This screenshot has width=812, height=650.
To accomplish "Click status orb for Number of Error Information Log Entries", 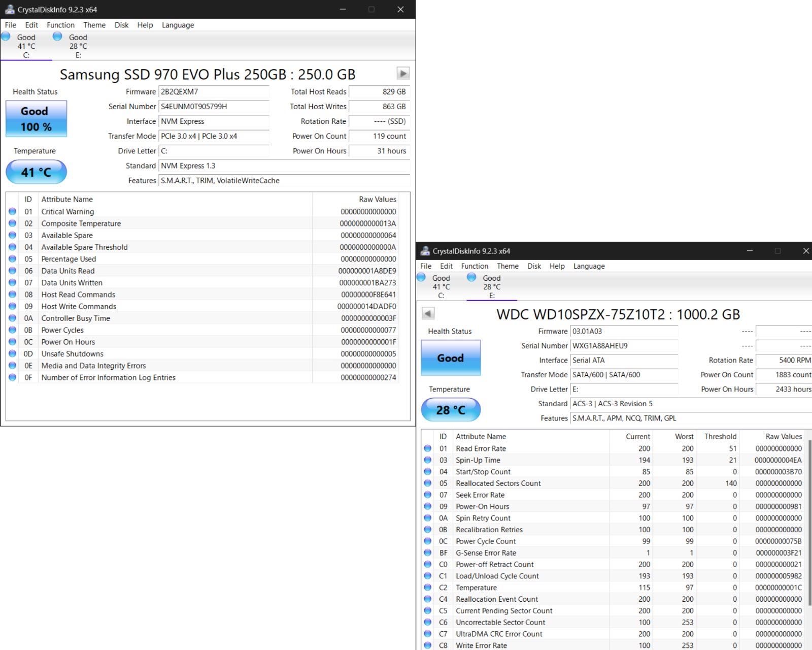I will pos(13,377).
